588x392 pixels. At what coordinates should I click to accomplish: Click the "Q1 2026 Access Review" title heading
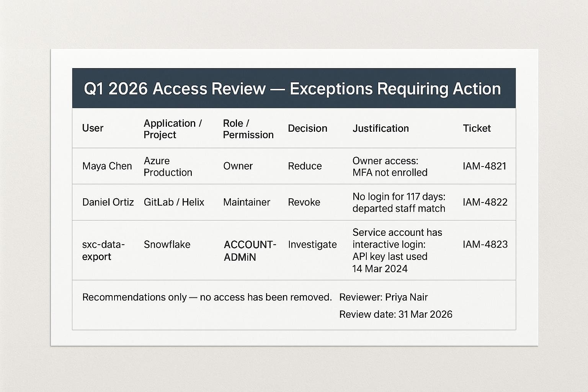(x=292, y=88)
